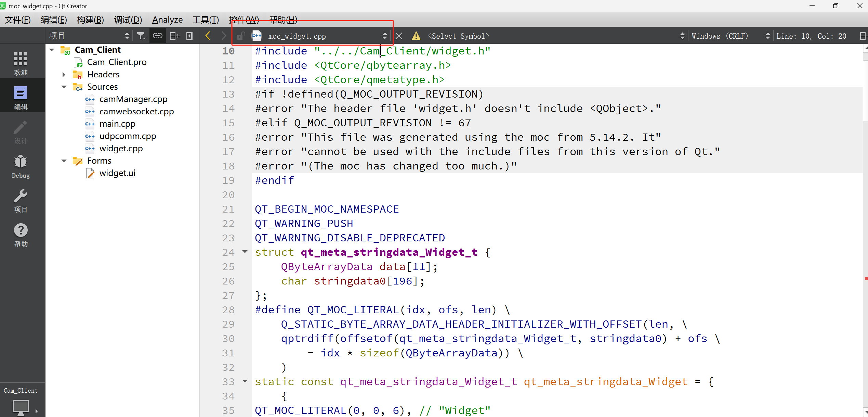Viewport: 868px width, 417px height.
Task: Toggle synchronize with editor link icon
Action: pos(157,36)
